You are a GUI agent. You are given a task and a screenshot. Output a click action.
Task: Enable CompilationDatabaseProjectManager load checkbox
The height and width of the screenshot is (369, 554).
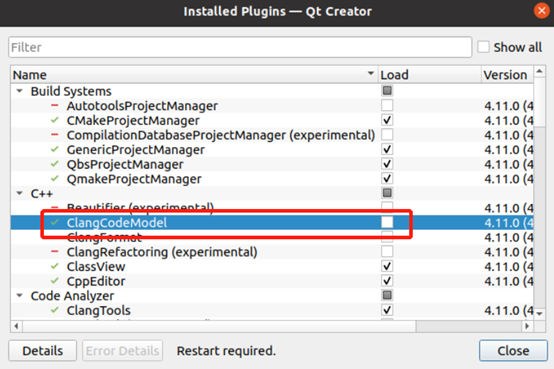coord(387,135)
